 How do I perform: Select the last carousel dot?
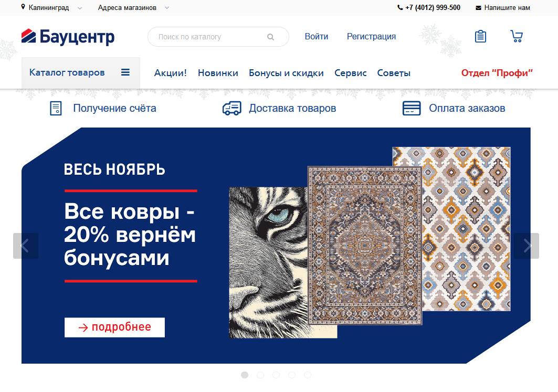308,375
